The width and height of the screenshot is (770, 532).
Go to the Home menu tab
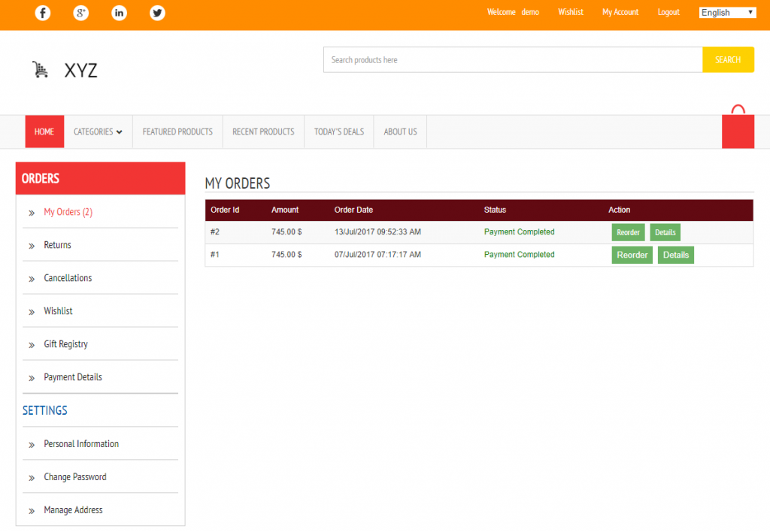[x=44, y=131]
